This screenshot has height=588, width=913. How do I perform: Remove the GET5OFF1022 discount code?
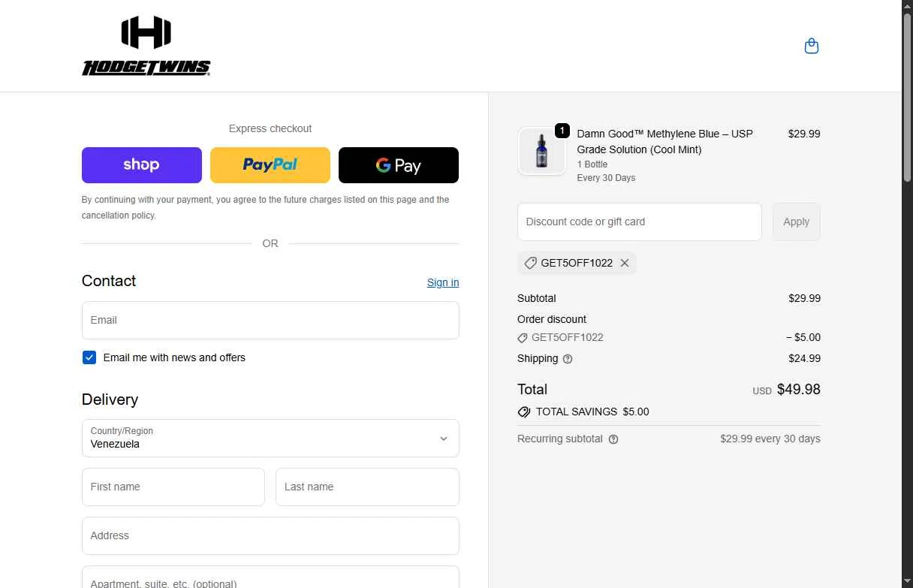[624, 263]
